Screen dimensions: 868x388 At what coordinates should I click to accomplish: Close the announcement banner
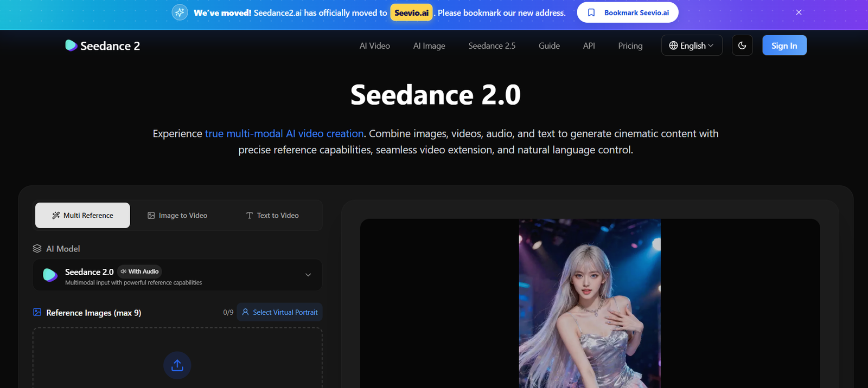click(x=799, y=12)
